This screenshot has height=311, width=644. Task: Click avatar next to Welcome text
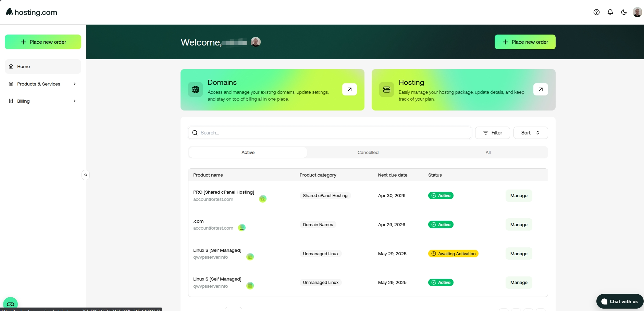256,42
